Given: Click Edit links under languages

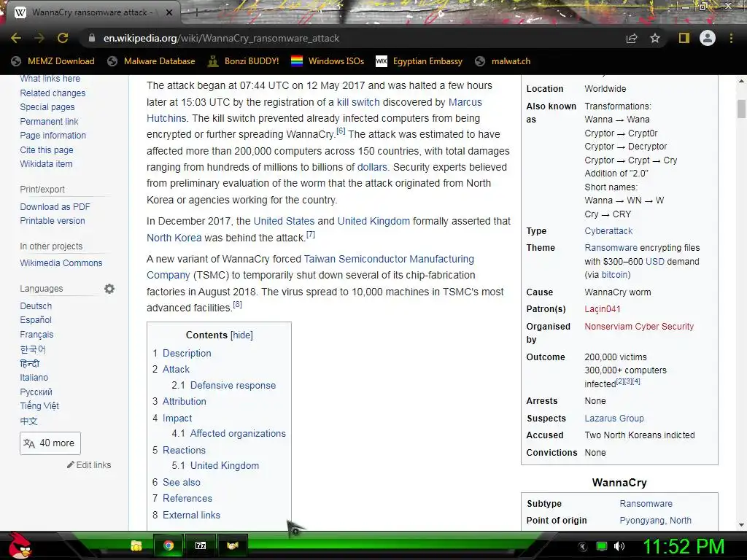Looking at the screenshot, I should pos(89,464).
